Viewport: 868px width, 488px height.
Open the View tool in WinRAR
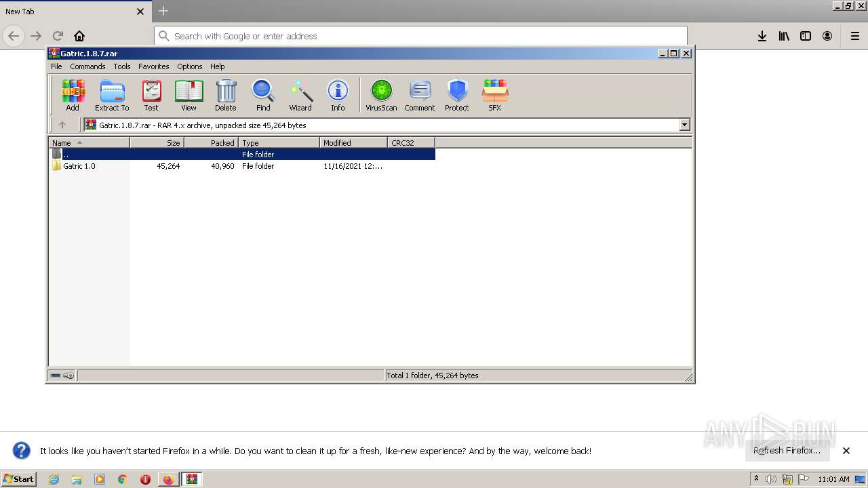(189, 95)
